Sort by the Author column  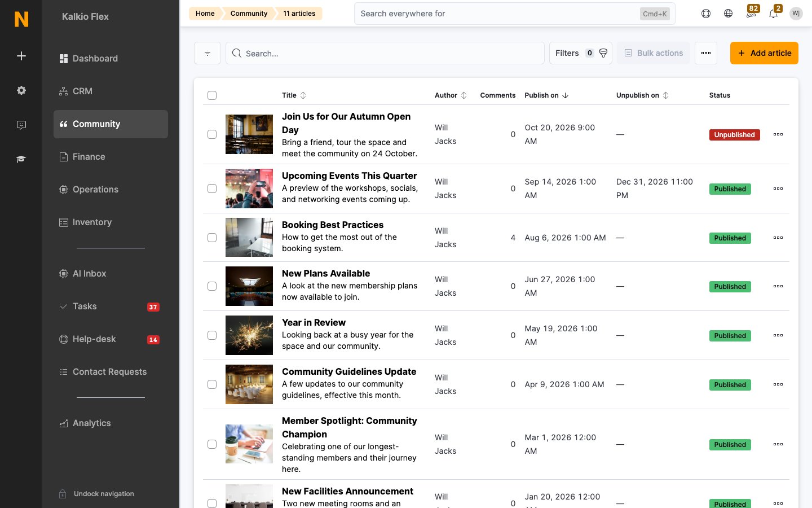451,95
